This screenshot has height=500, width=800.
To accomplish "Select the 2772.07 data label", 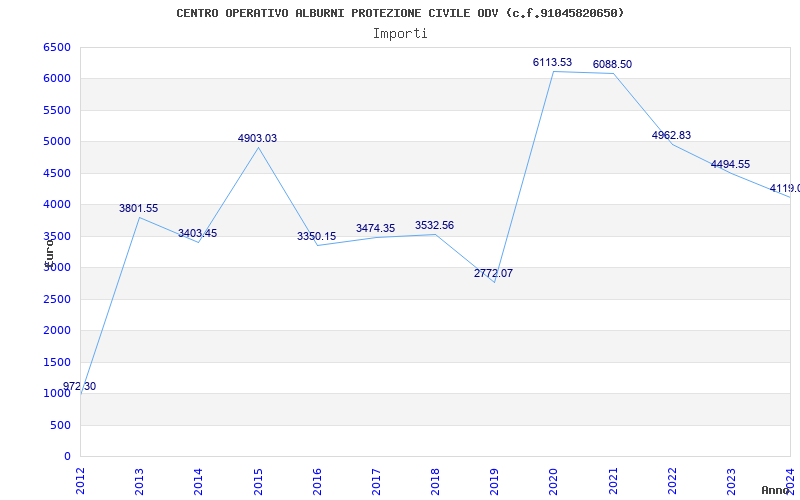I will [493, 273].
